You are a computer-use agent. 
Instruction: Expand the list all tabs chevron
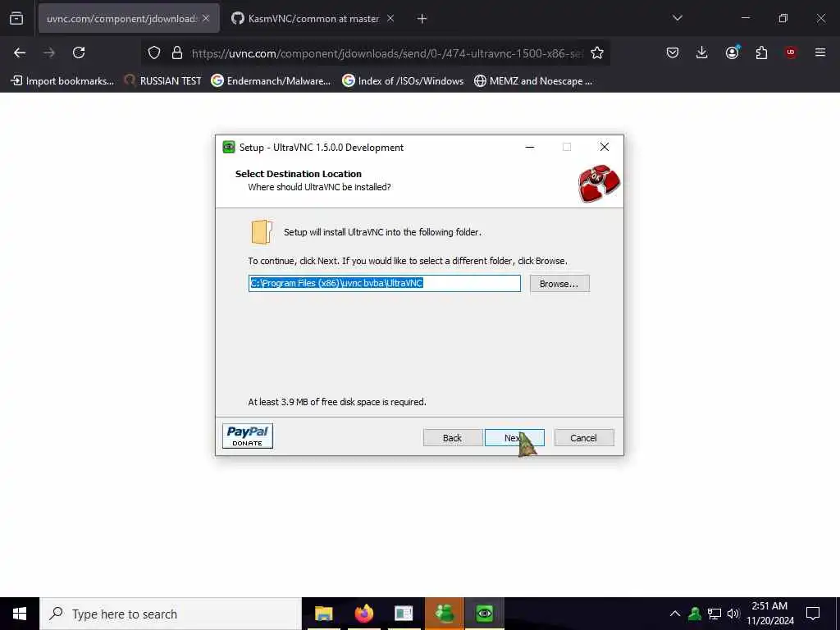677,18
